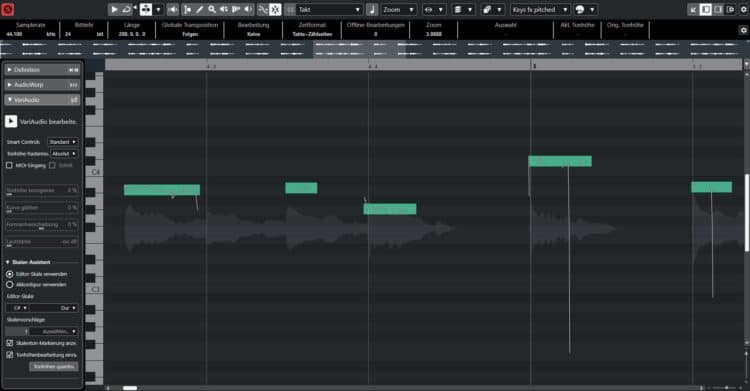Select the Draw pencil tool

pos(200,10)
